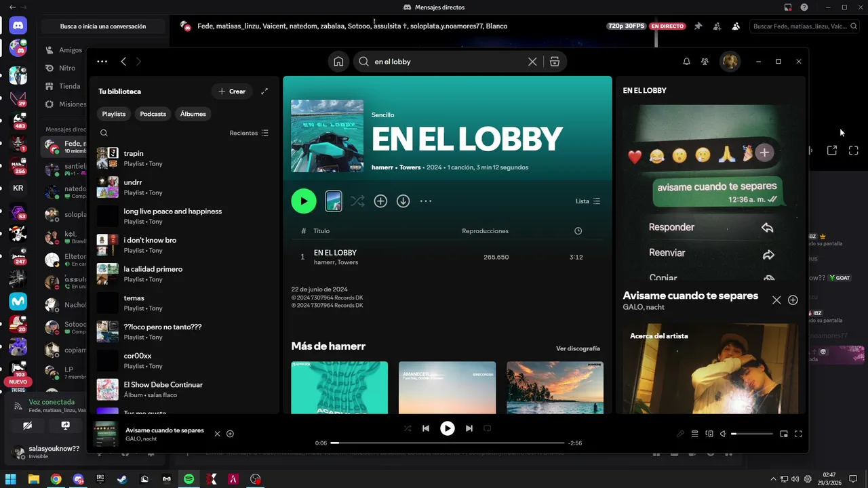Open the temas playlist

point(183,303)
